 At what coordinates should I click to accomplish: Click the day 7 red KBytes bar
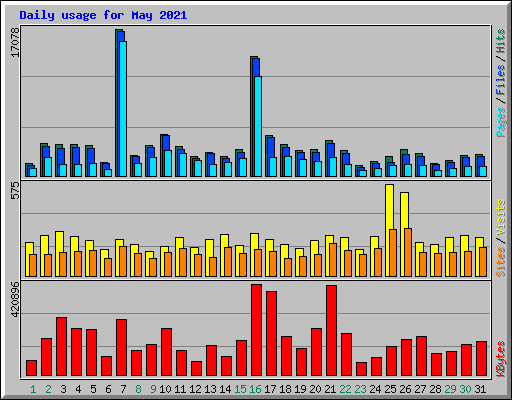(x=121, y=348)
